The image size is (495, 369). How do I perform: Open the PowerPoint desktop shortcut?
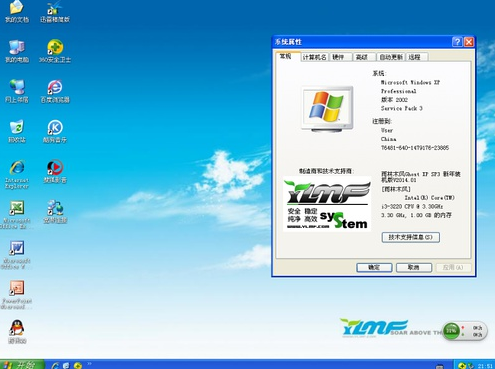(x=17, y=295)
